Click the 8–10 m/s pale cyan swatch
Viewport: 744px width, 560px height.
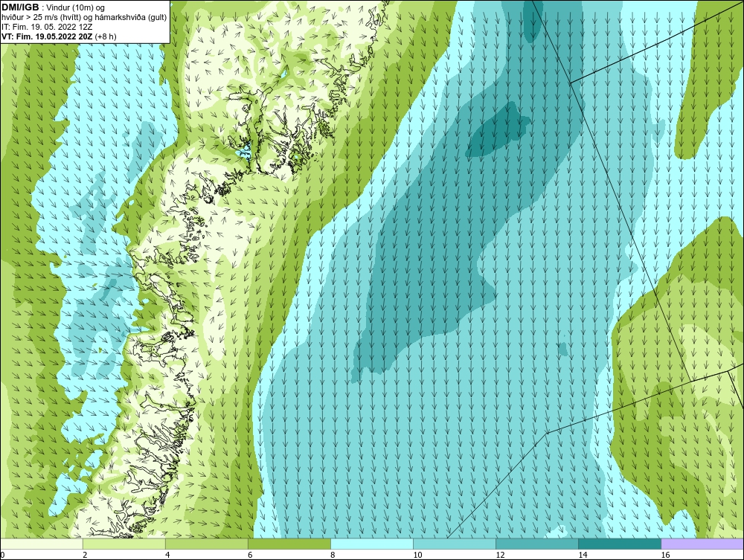click(372, 544)
